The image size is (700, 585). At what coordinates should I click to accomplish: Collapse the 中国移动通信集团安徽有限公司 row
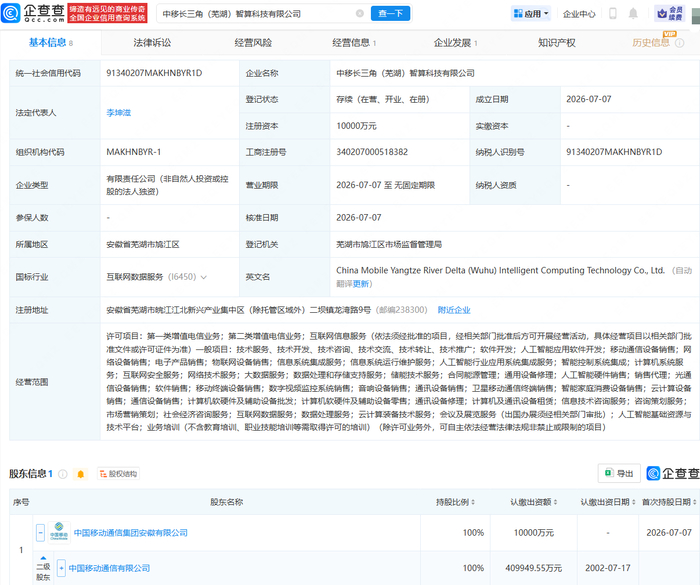[41, 532]
